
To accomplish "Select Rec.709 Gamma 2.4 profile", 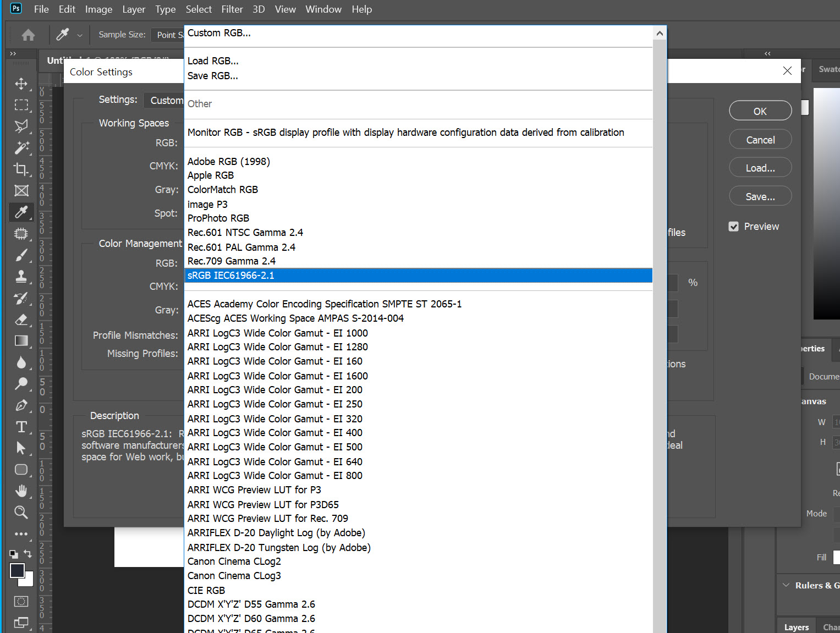I will [x=418, y=261].
